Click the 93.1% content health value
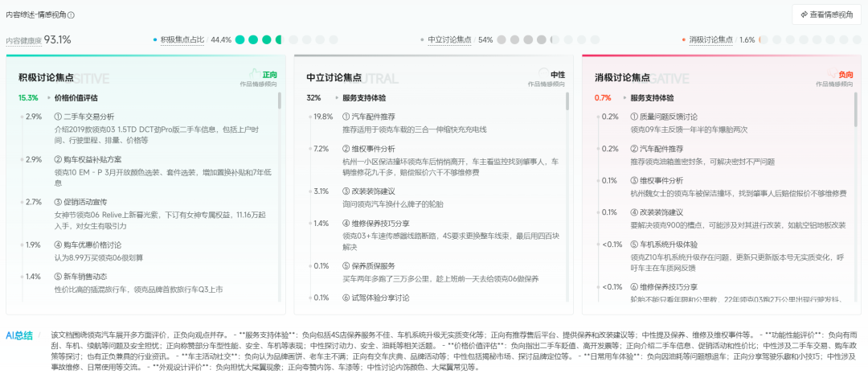The width and height of the screenshot is (868, 374). pyautogui.click(x=58, y=40)
